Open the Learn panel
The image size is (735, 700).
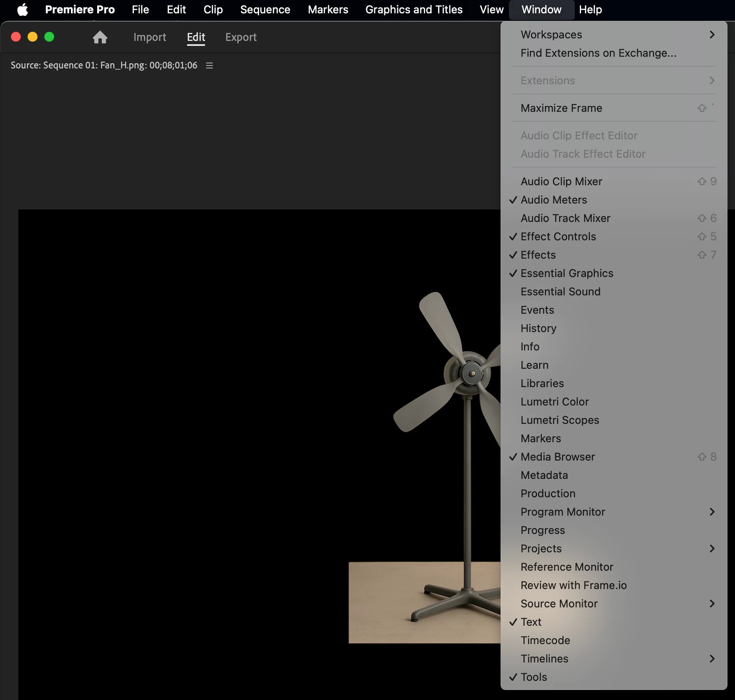(614, 365)
